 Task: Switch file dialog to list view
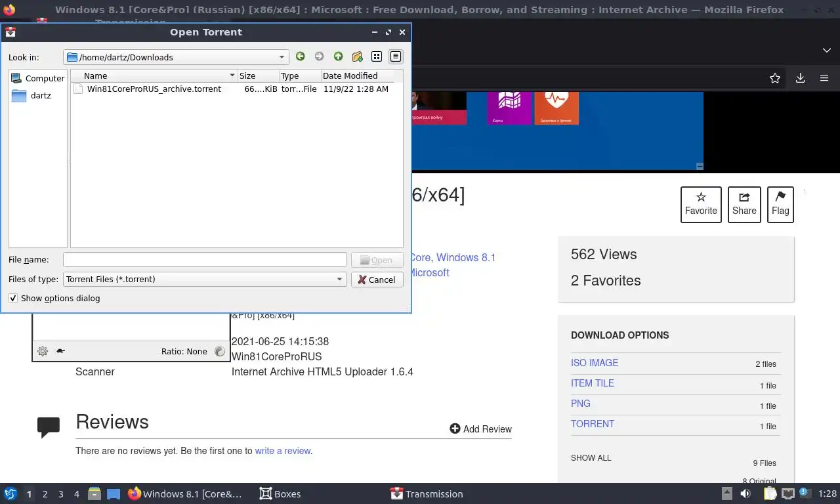coord(377,57)
